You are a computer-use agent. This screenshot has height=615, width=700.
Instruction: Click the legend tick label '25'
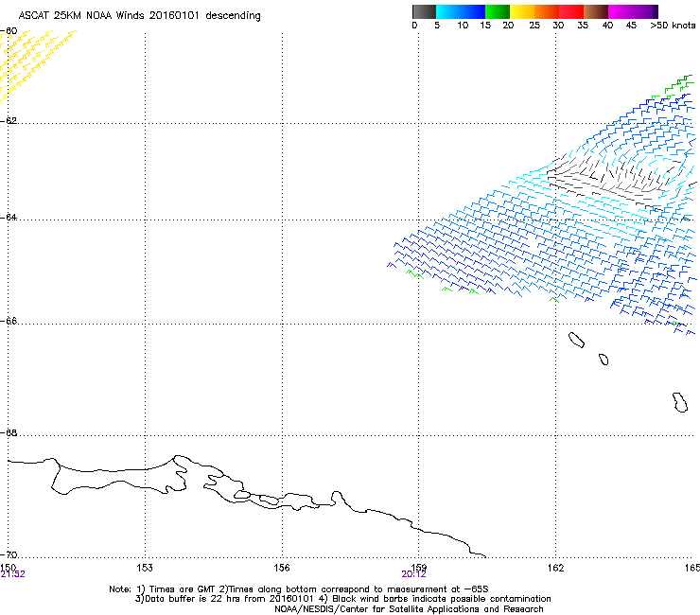pyautogui.click(x=534, y=26)
